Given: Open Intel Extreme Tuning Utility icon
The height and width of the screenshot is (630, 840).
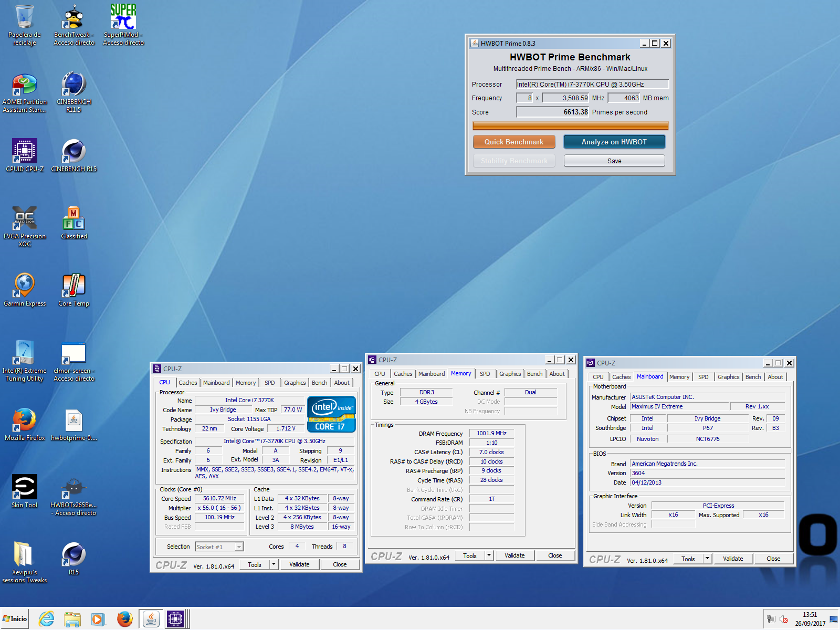Looking at the screenshot, I should (24, 361).
